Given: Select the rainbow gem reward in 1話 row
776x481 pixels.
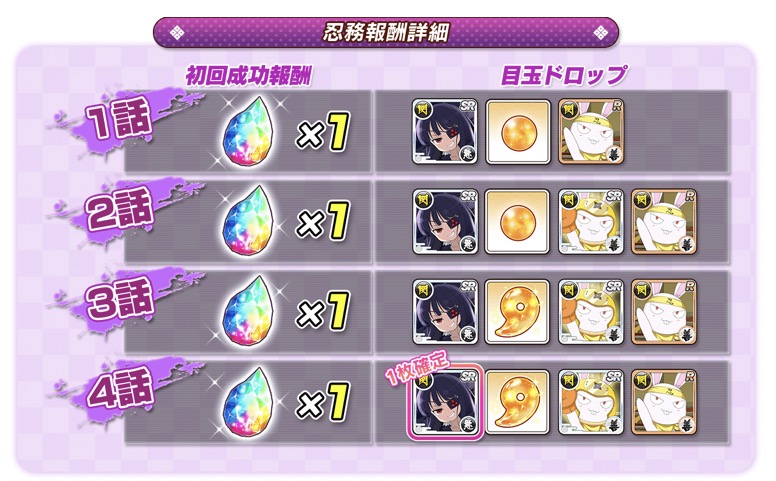Looking at the screenshot, I should 249,133.
